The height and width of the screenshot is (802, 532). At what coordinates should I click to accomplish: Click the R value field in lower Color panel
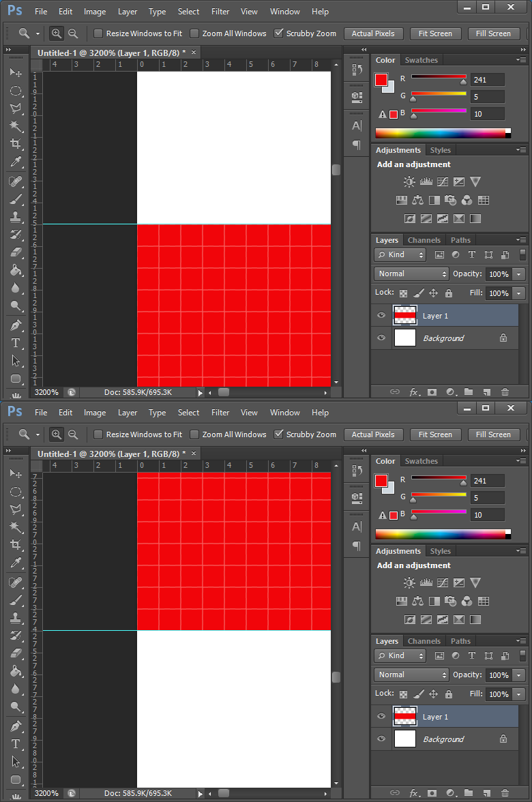click(487, 481)
